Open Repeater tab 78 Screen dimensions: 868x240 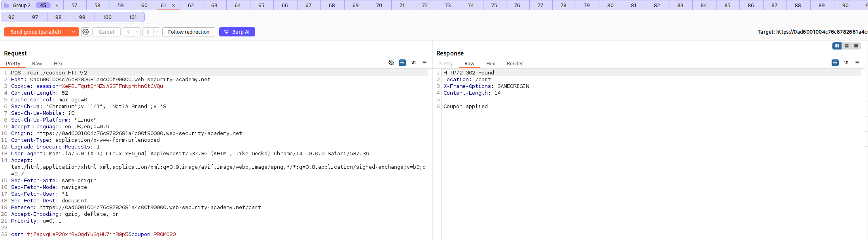point(563,5)
